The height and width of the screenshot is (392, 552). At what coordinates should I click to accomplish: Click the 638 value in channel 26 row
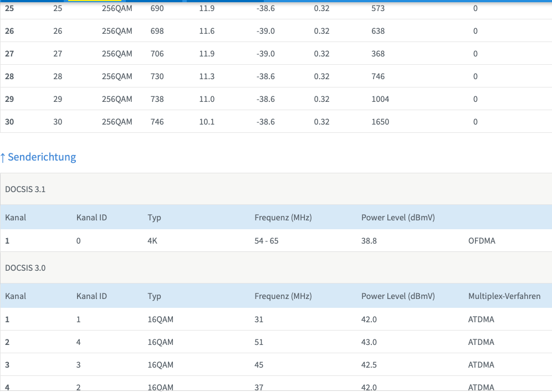coord(378,32)
